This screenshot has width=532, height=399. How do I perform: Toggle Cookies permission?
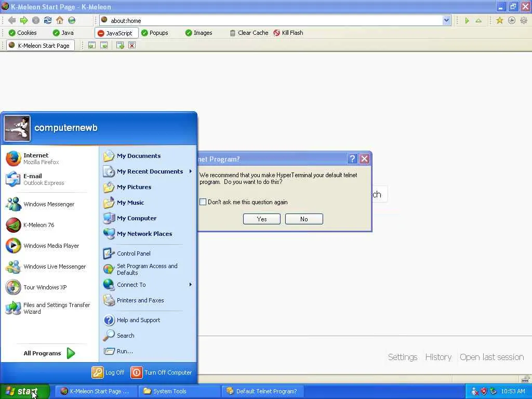(x=22, y=33)
